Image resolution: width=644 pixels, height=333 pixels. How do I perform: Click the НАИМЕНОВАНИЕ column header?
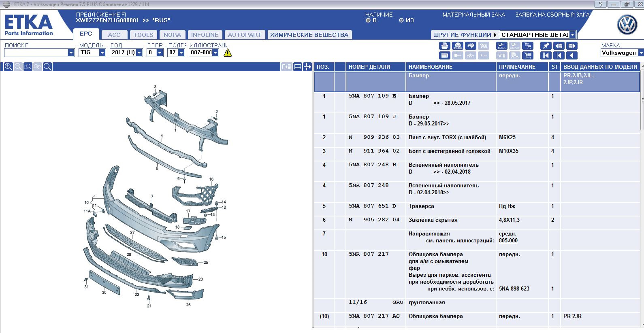(x=451, y=67)
